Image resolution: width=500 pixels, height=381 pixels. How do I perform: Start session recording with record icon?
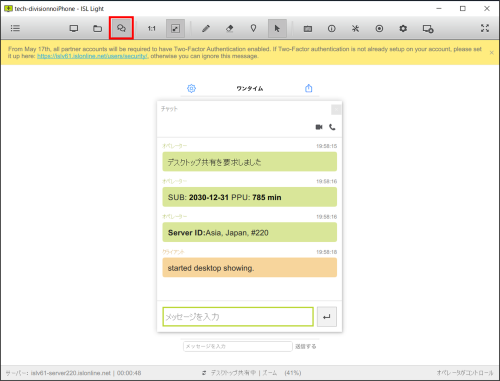[x=379, y=29]
